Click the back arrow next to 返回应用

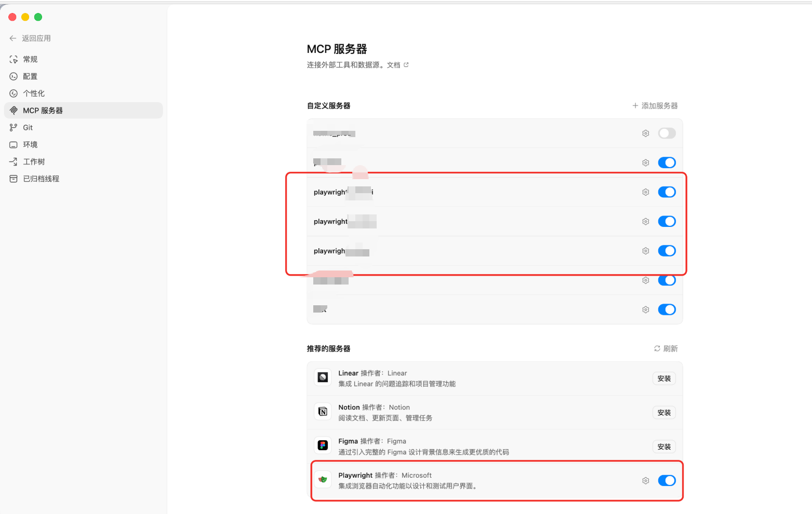point(13,38)
